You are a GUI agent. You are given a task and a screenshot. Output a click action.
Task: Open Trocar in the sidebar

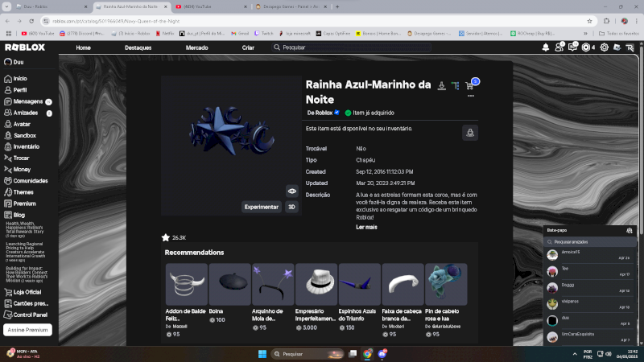[17, 158]
